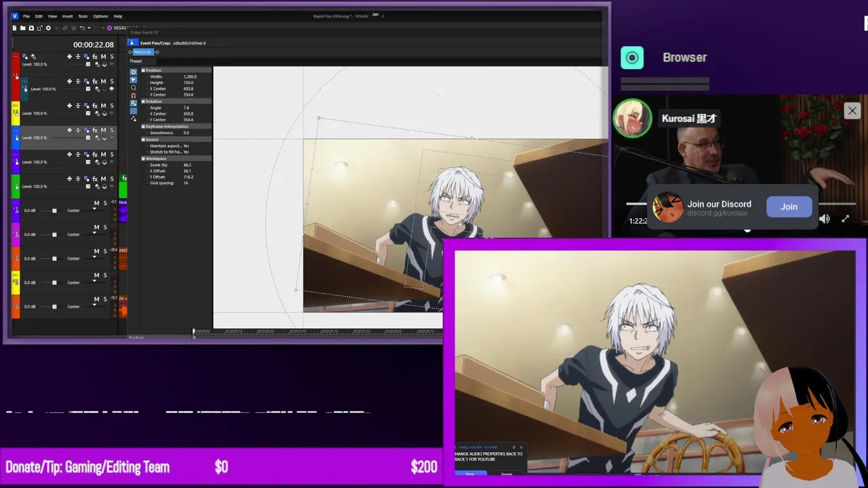Collapse the Source section
The image size is (868, 488).
pyautogui.click(x=143, y=140)
